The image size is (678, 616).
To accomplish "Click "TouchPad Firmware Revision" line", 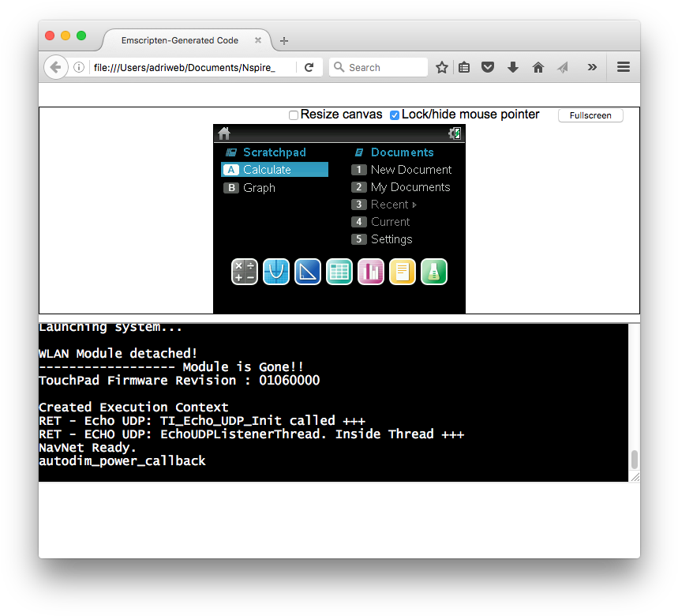I will point(179,380).
